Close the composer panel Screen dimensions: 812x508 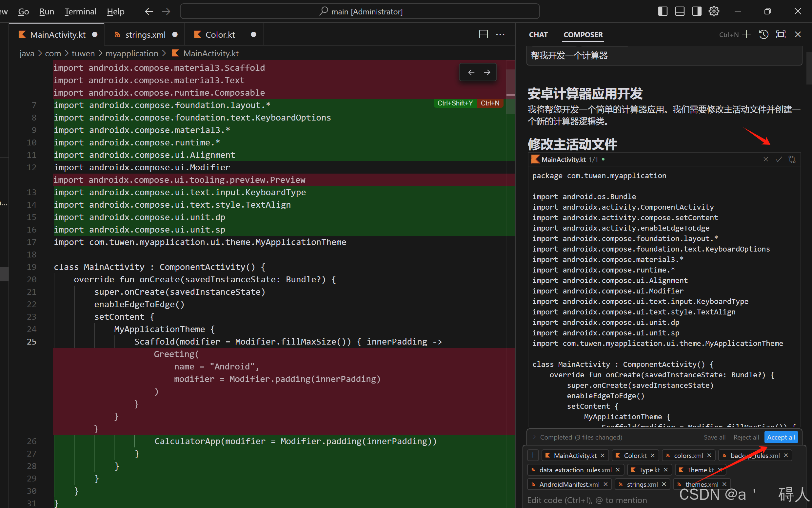pos(798,34)
